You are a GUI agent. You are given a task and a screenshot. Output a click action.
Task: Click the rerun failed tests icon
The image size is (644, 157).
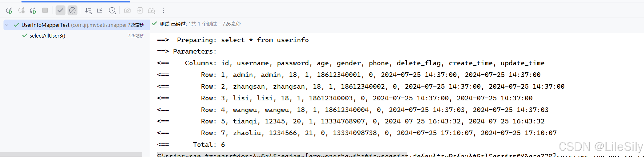(x=21, y=10)
